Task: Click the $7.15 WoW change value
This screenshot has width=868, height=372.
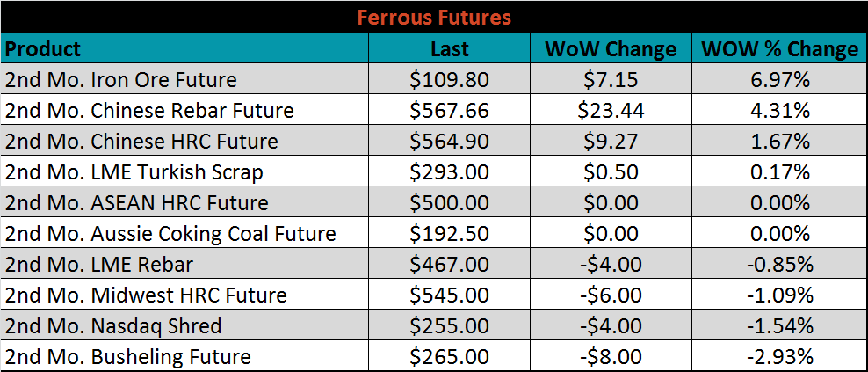Action: (x=611, y=80)
